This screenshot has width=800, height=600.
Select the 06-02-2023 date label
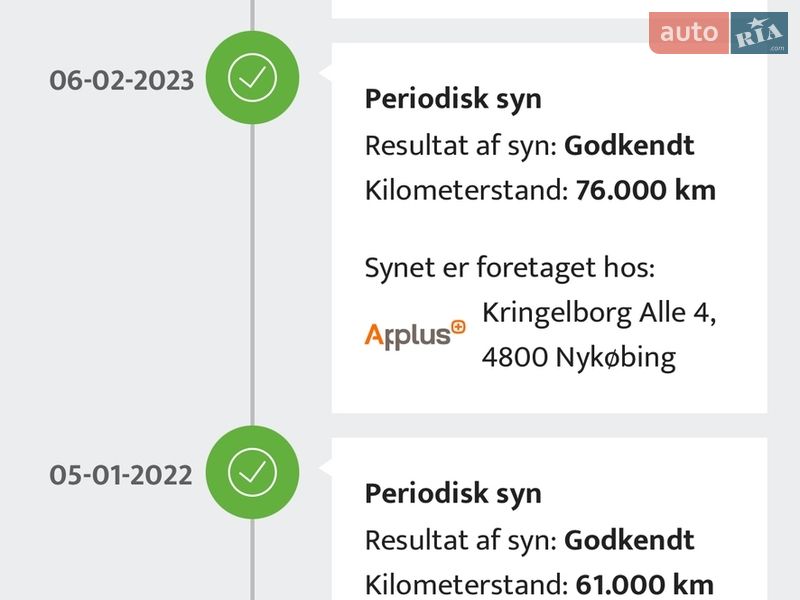[x=122, y=80]
